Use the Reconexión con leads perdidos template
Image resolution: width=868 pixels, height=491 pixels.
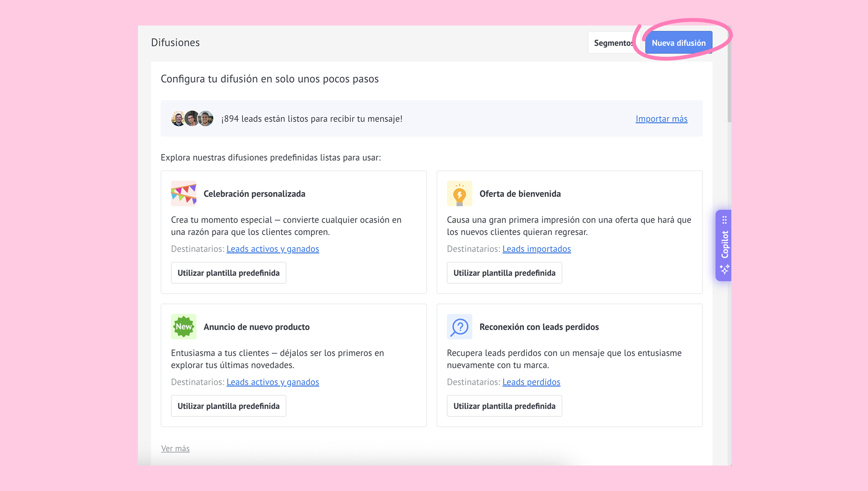tap(504, 406)
